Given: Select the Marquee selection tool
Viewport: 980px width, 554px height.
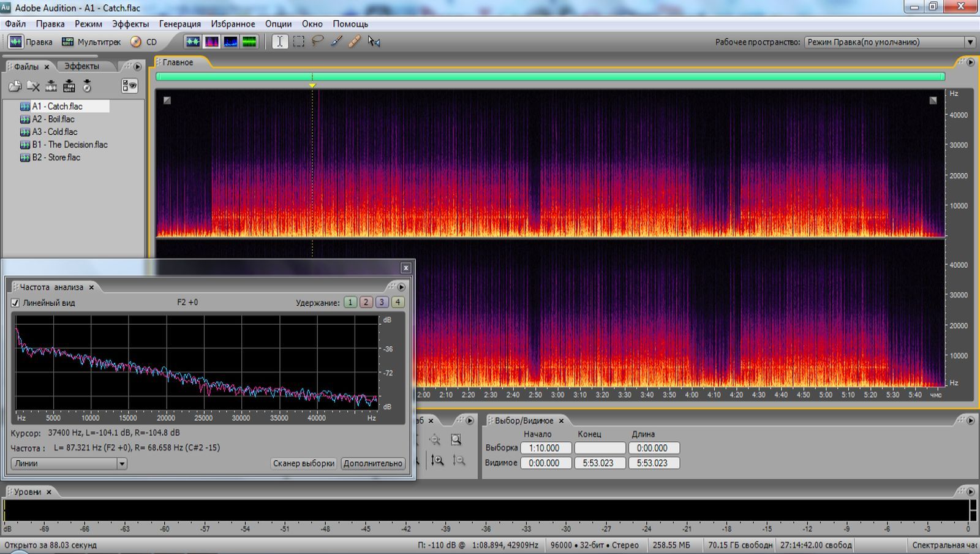Looking at the screenshot, I should pos(299,42).
